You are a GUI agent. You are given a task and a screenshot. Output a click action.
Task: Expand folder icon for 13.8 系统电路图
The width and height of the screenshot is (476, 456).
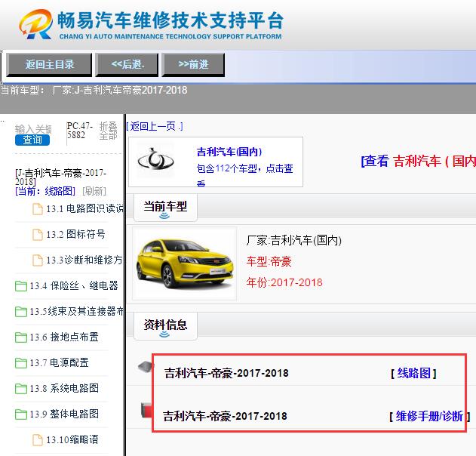(x=21, y=389)
